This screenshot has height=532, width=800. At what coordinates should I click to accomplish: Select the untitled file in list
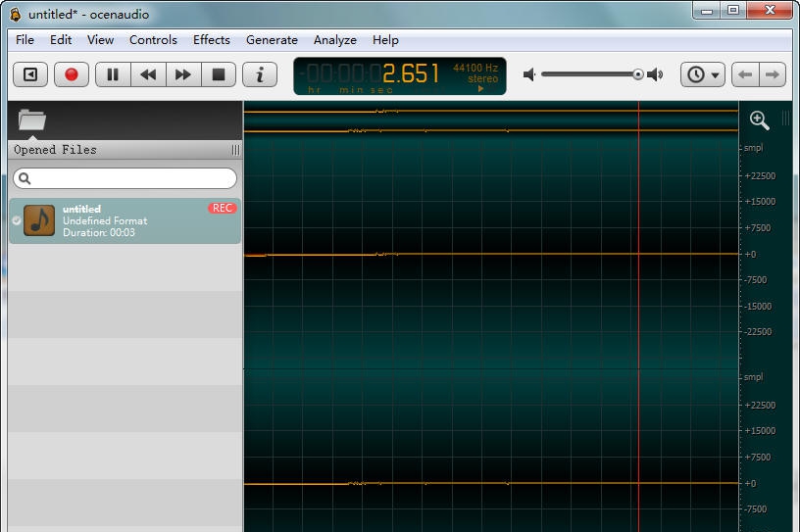(x=125, y=220)
